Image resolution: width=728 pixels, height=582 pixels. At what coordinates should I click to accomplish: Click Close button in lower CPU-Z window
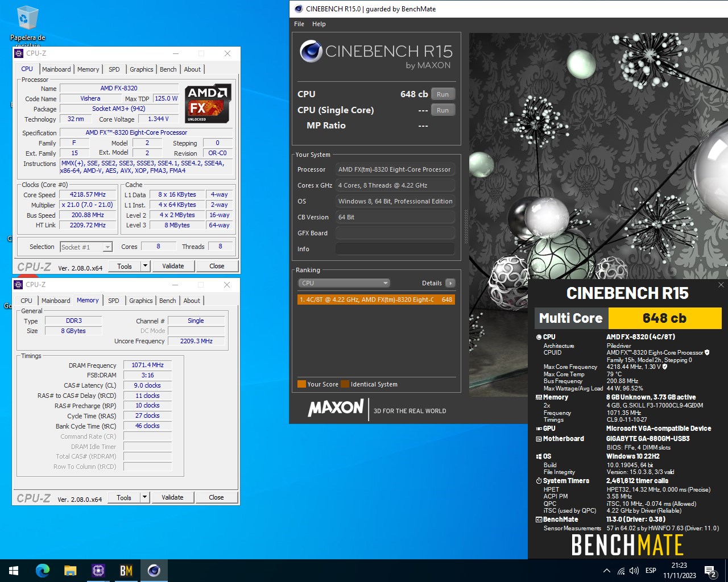coord(216,497)
